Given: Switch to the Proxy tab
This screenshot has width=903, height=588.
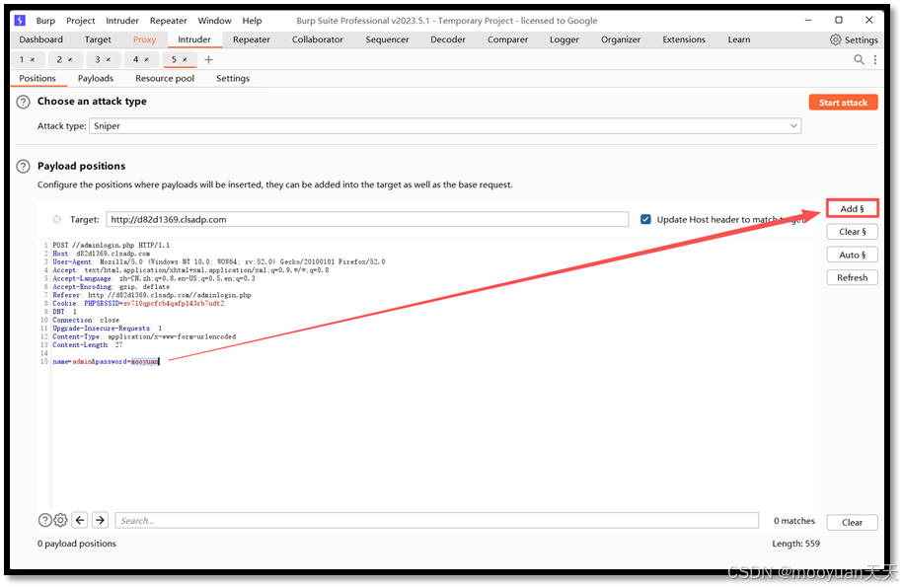Looking at the screenshot, I should point(144,39).
